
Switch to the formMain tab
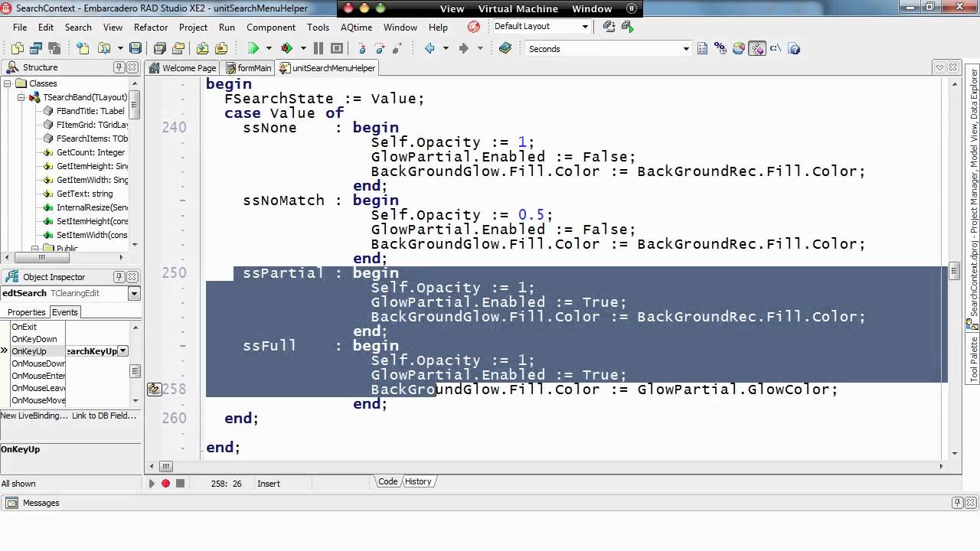pos(249,67)
